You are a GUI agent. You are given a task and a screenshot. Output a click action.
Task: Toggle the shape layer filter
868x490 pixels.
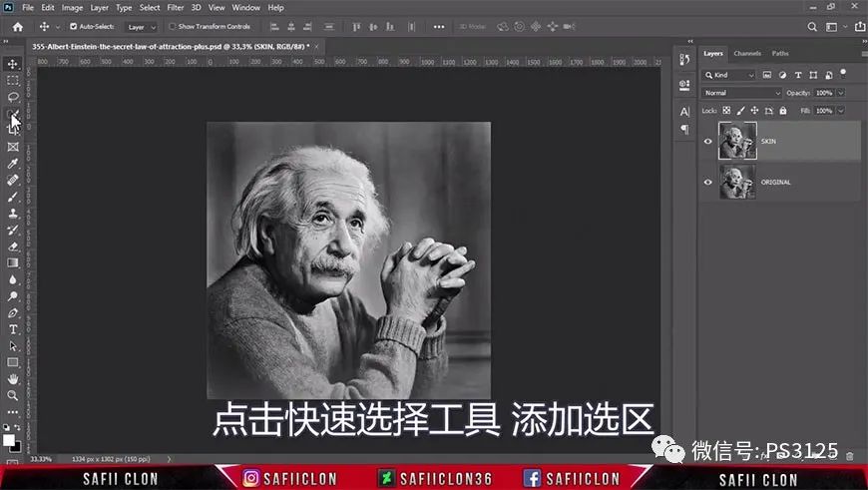(x=813, y=75)
